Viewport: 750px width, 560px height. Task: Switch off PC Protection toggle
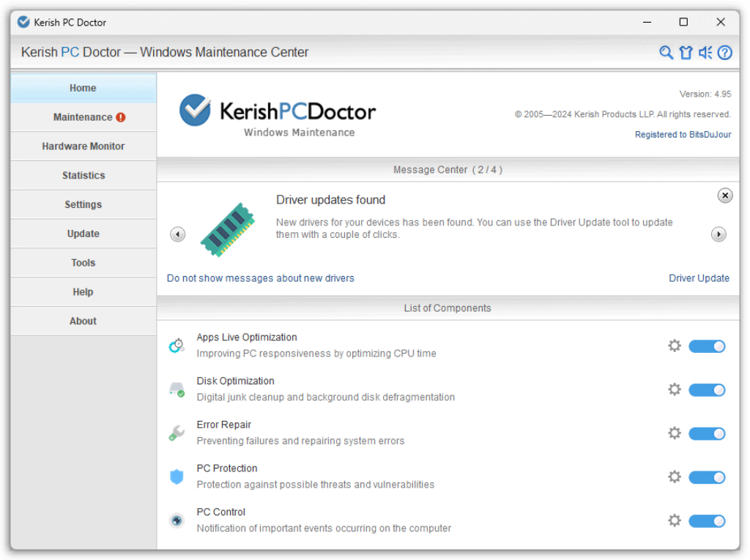(x=707, y=477)
